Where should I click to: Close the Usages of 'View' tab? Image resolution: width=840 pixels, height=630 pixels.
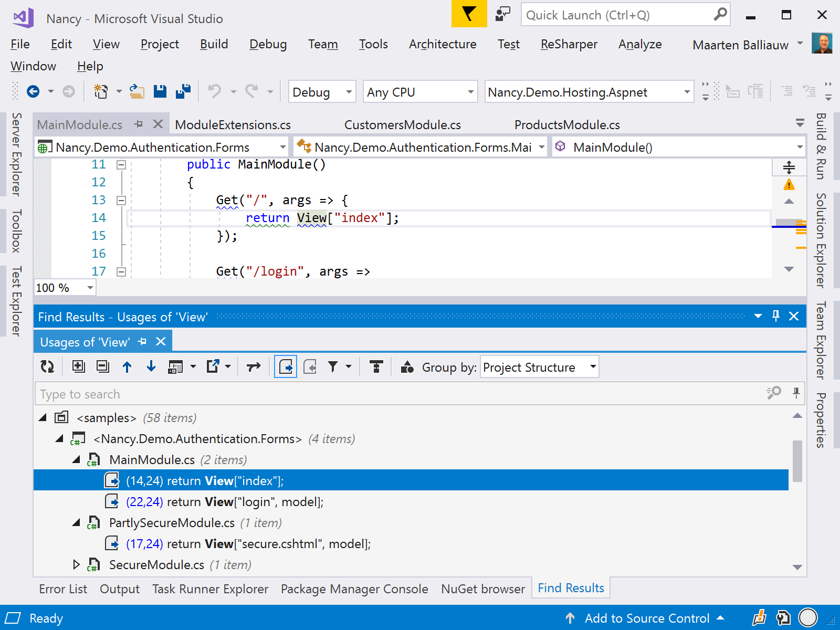(161, 342)
